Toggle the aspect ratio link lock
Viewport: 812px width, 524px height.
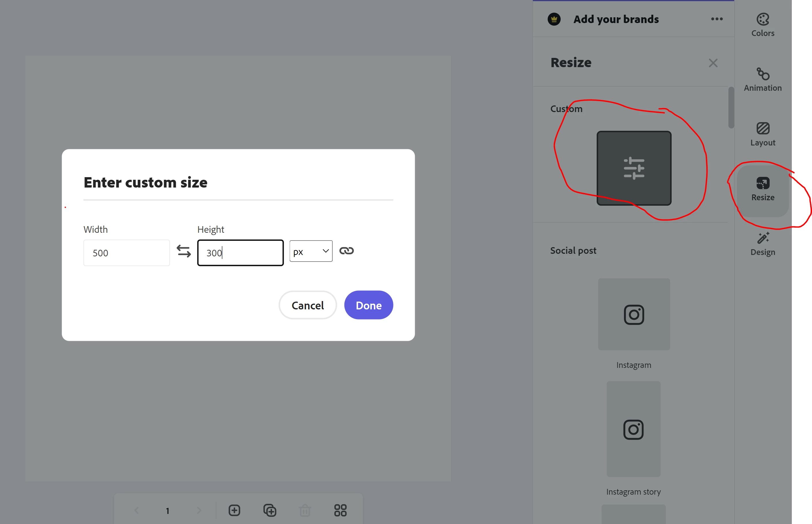[346, 251]
